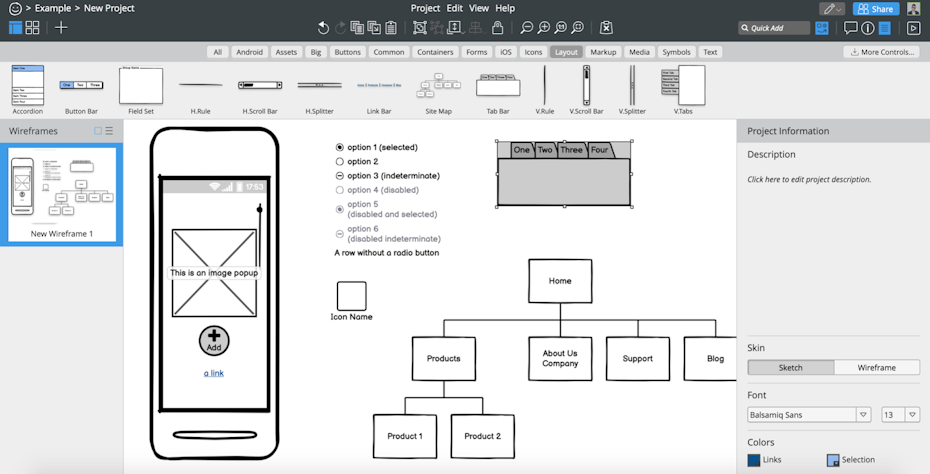The image size is (930, 474).
Task: Click the lock icon in the toolbar
Action: (498, 28)
